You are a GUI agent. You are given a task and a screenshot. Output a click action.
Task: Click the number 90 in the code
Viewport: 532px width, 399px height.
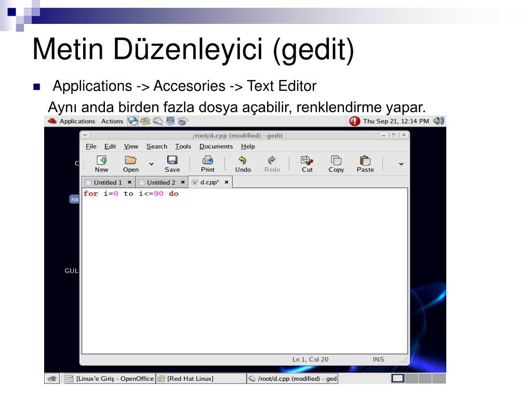tap(158, 193)
